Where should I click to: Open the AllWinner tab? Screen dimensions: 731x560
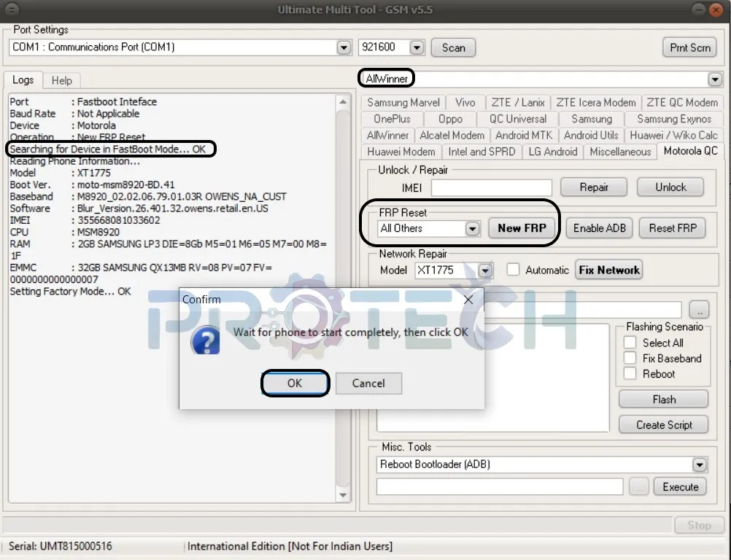[x=387, y=135]
